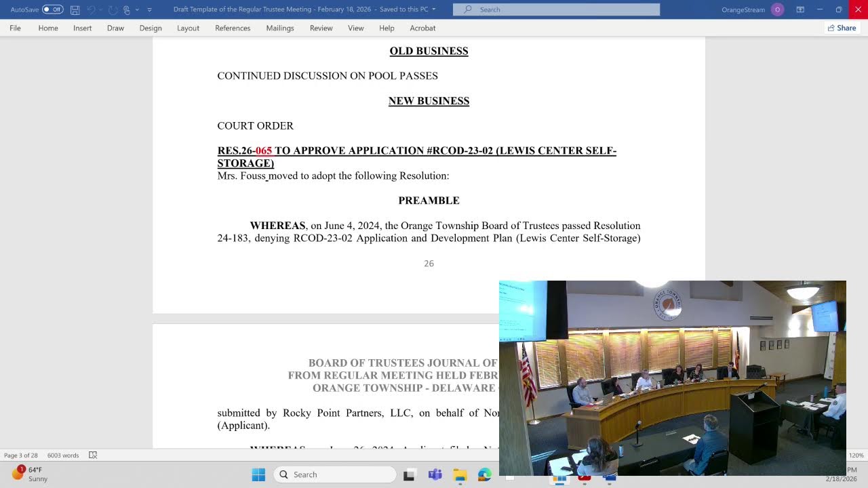Open the References tab
The height and width of the screenshot is (488, 868).
coord(233,28)
